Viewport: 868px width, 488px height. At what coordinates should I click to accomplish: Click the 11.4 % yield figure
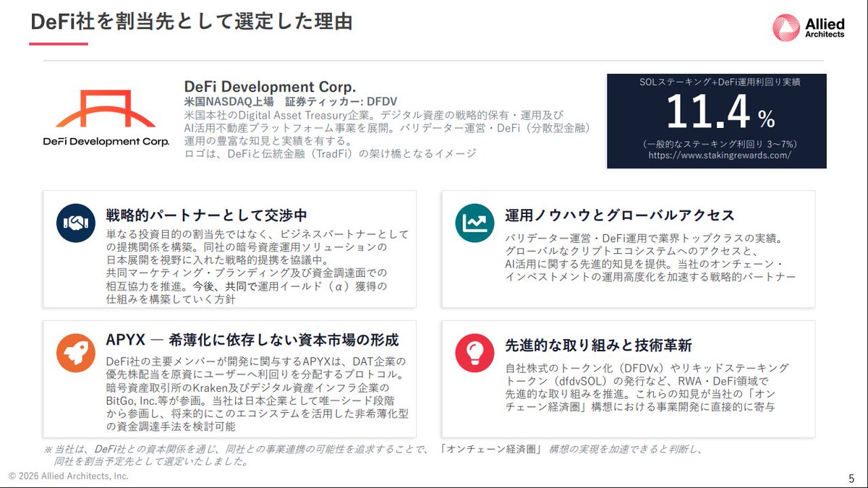(720, 114)
